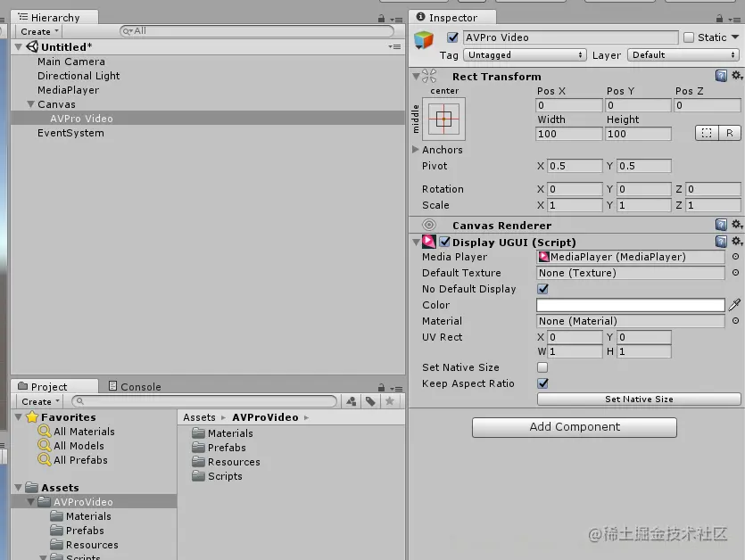This screenshot has height=560, width=745.
Task: Open the Tag dropdown Untagged
Action: click(x=525, y=55)
